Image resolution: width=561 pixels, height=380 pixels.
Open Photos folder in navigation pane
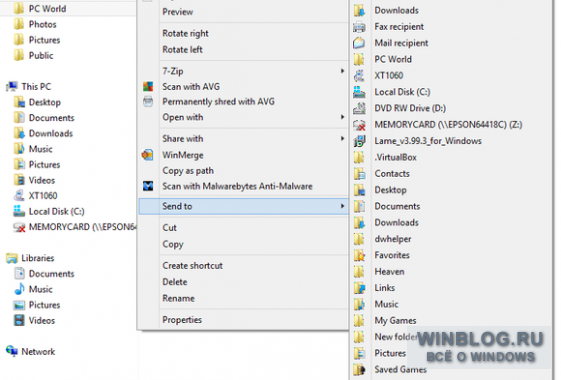point(43,24)
